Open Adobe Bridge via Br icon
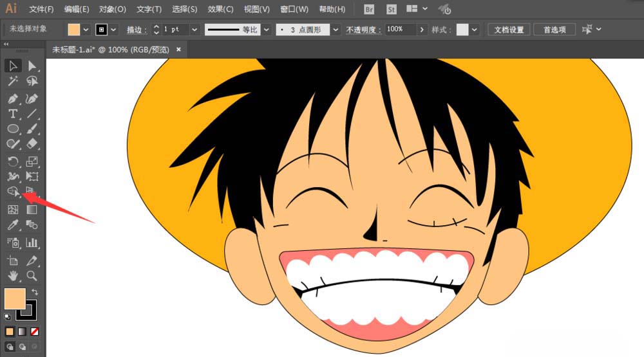644x357 pixels. (x=369, y=9)
